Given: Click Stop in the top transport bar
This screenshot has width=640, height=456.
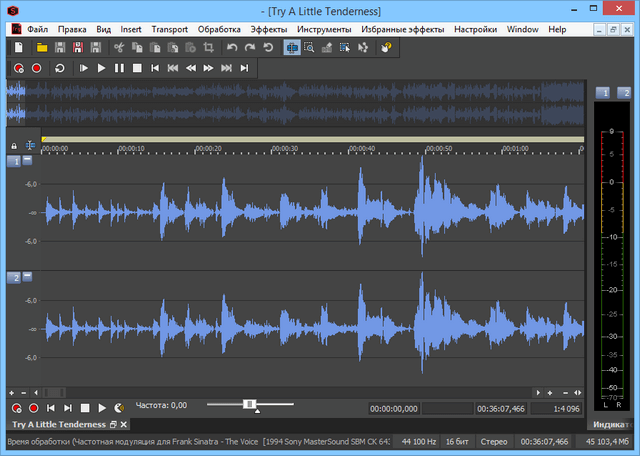Looking at the screenshot, I should (136, 68).
